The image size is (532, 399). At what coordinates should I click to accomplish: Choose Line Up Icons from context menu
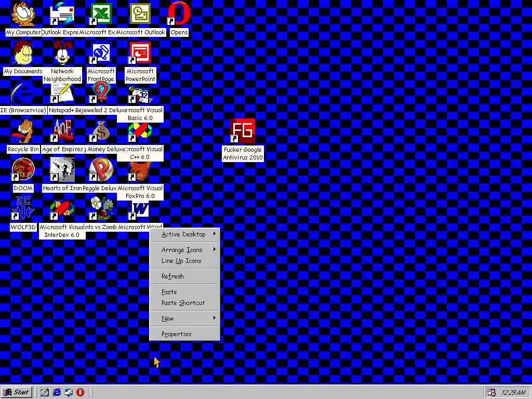pos(185,261)
